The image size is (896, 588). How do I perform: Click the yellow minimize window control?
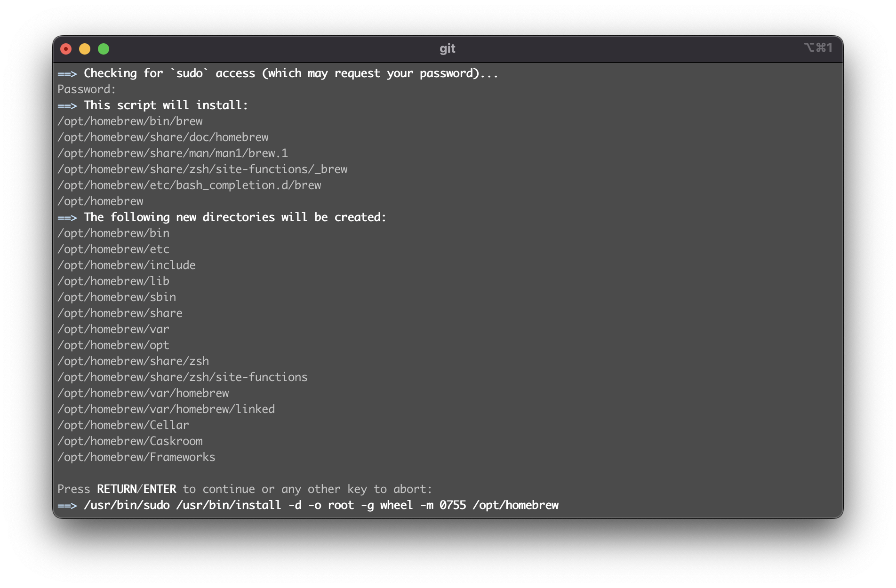point(85,48)
